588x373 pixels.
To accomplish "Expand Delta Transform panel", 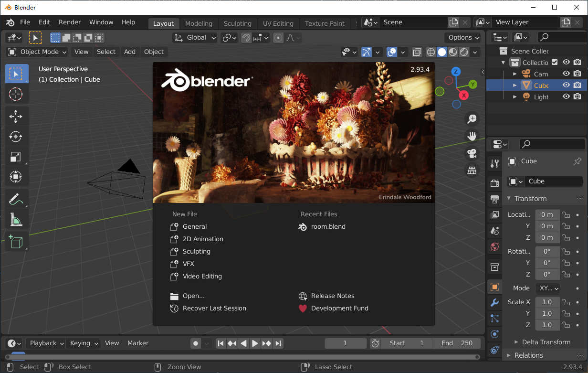I will pyautogui.click(x=543, y=342).
